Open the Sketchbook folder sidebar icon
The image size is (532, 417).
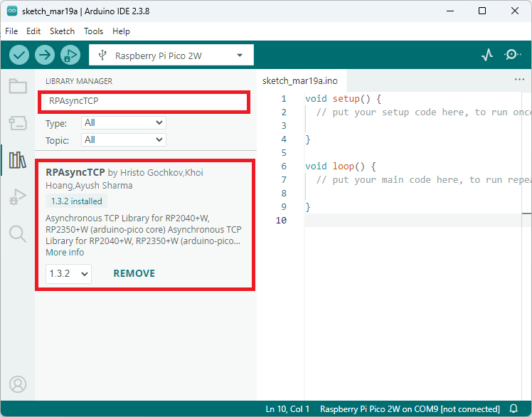point(18,86)
